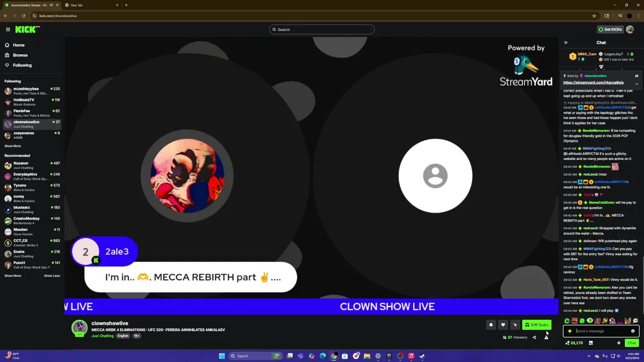Report the stream warning icon

546,337
